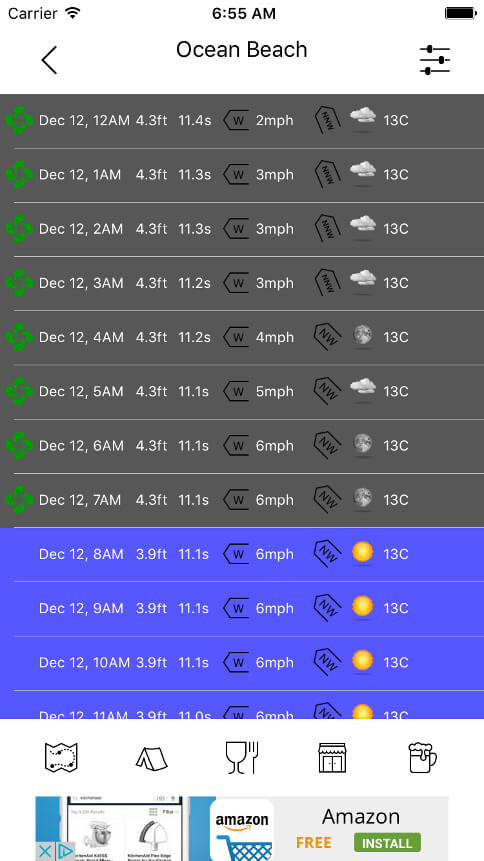Click the Amazon INSTALL button
Screen dimensions: 484x861
(x=387, y=842)
